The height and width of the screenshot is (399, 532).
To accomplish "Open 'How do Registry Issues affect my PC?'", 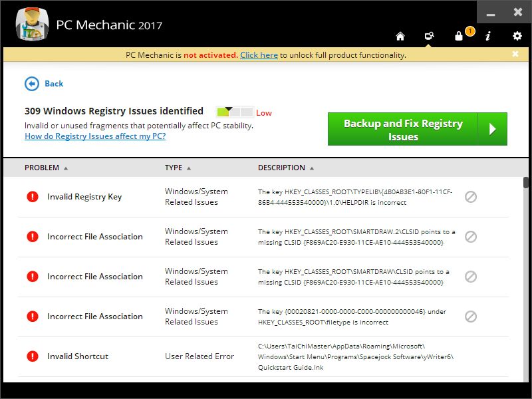I will tap(95, 136).
